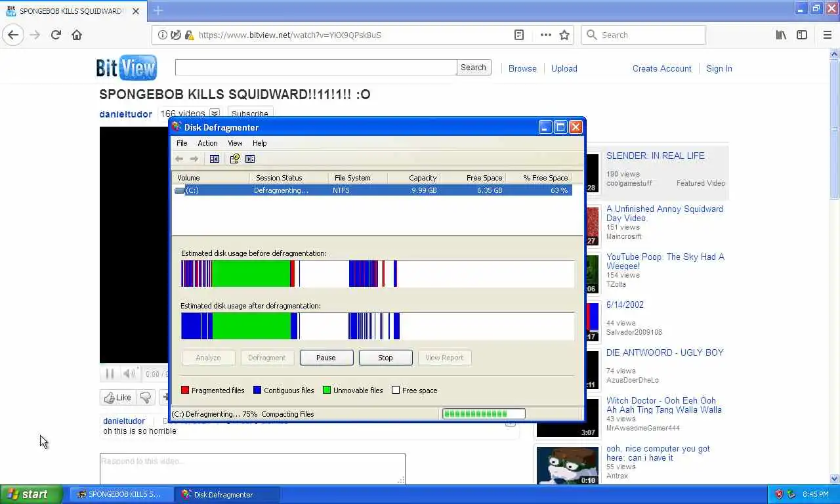840x504 pixels.
Task: Open the Windows start menu
Action: 31,494
